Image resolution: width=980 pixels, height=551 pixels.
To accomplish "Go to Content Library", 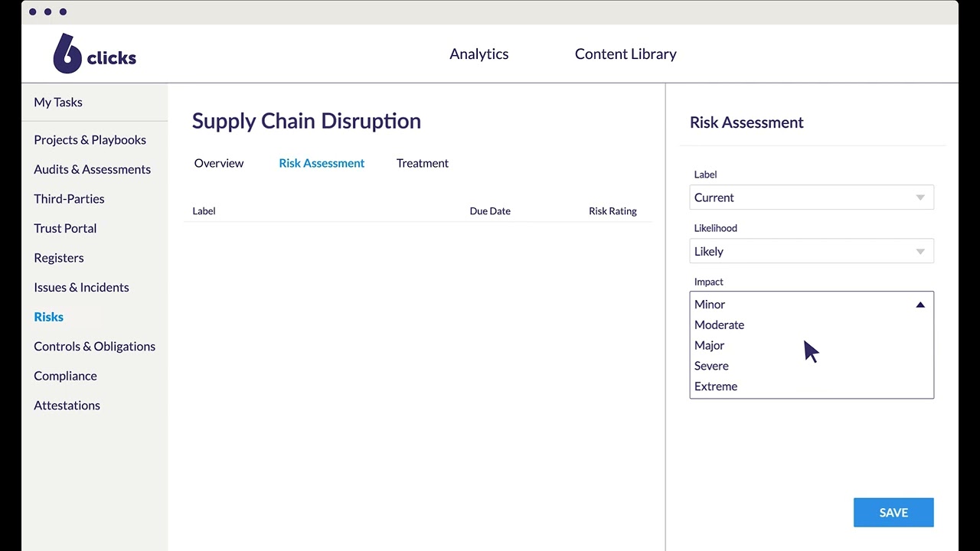I will (x=626, y=54).
